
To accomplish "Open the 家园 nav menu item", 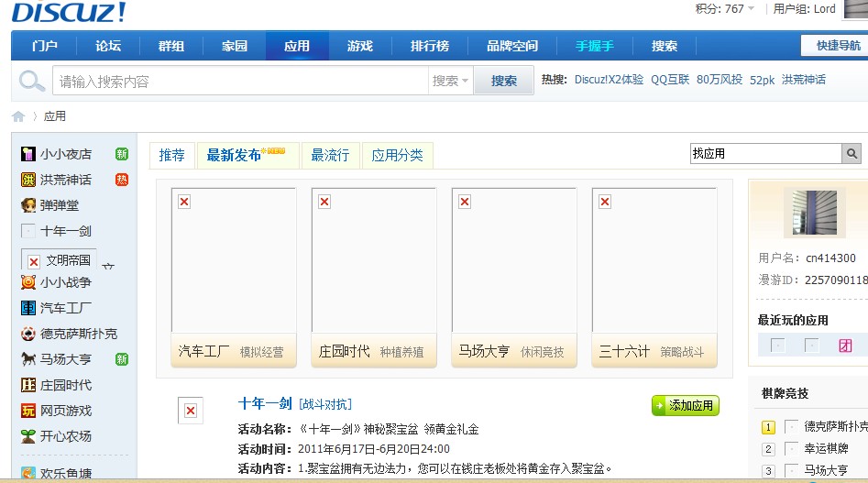I will [x=234, y=46].
